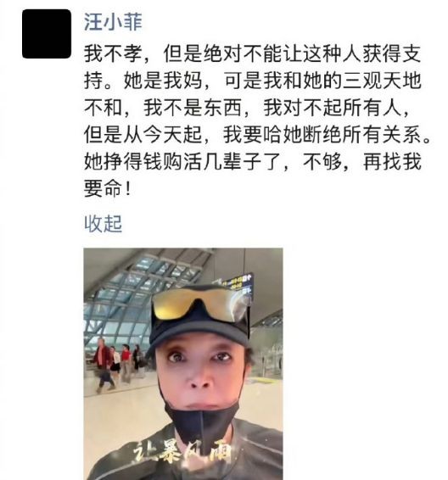Click the line starting 不和，我不是东西
The width and height of the screenshot is (448, 480).
click(x=247, y=108)
